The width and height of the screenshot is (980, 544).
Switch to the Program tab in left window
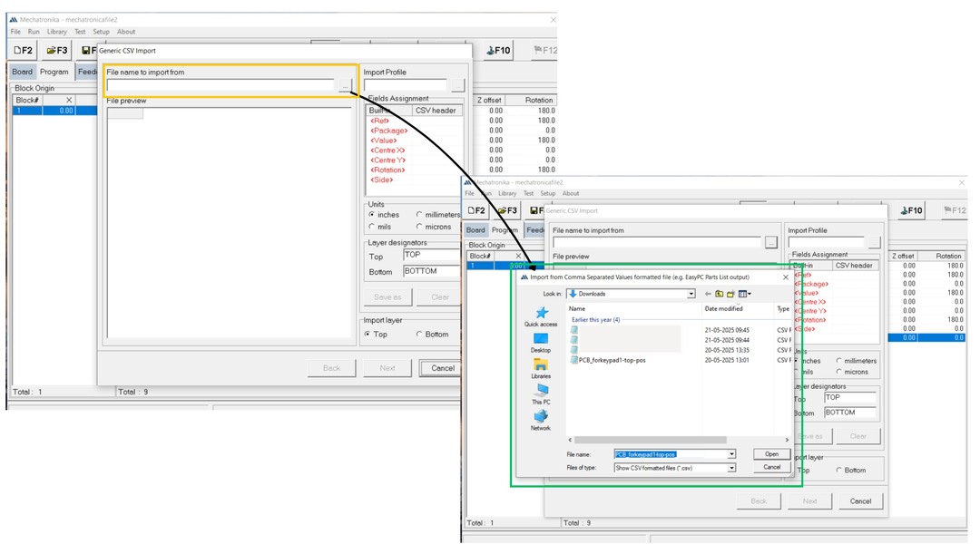pos(54,72)
